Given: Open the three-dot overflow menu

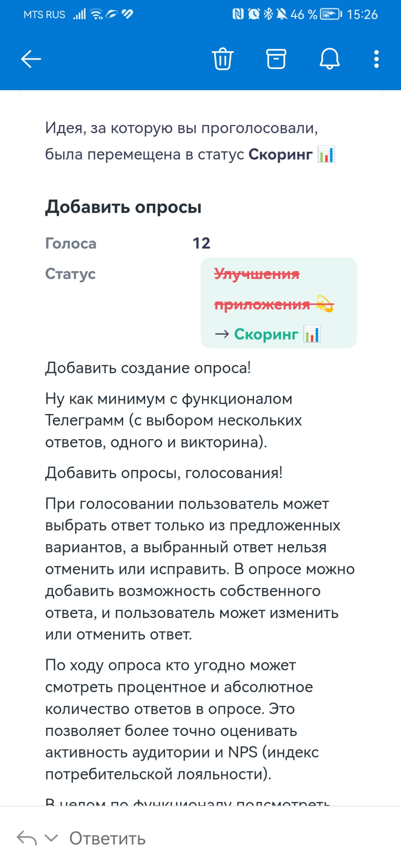Looking at the screenshot, I should [x=375, y=59].
